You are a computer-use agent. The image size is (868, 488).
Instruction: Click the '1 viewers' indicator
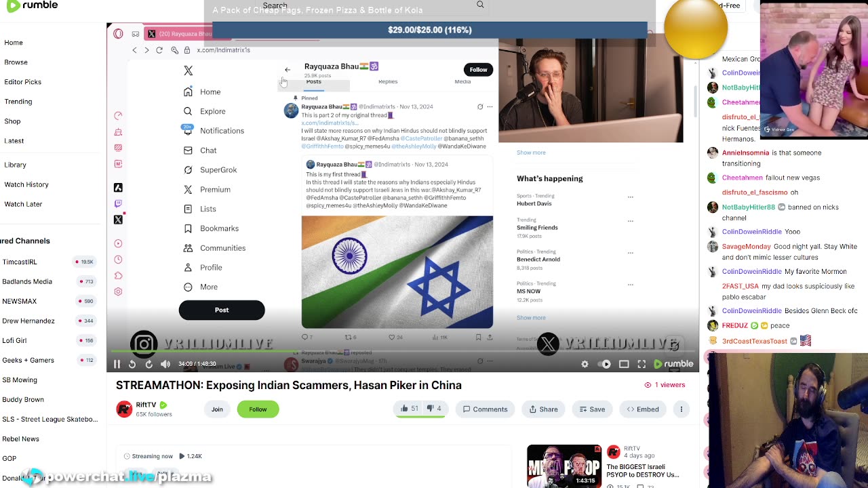[665, 385]
